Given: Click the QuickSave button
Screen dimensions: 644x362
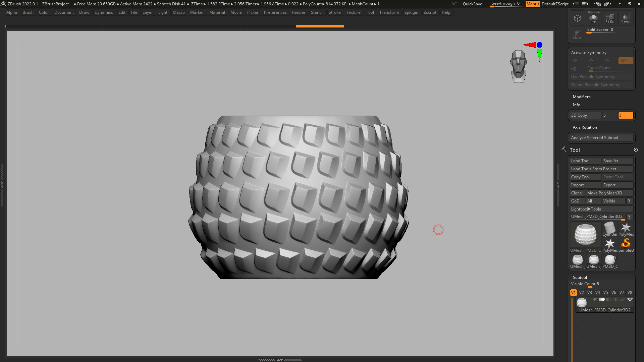Looking at the screenshot, I should click(472, 4).
